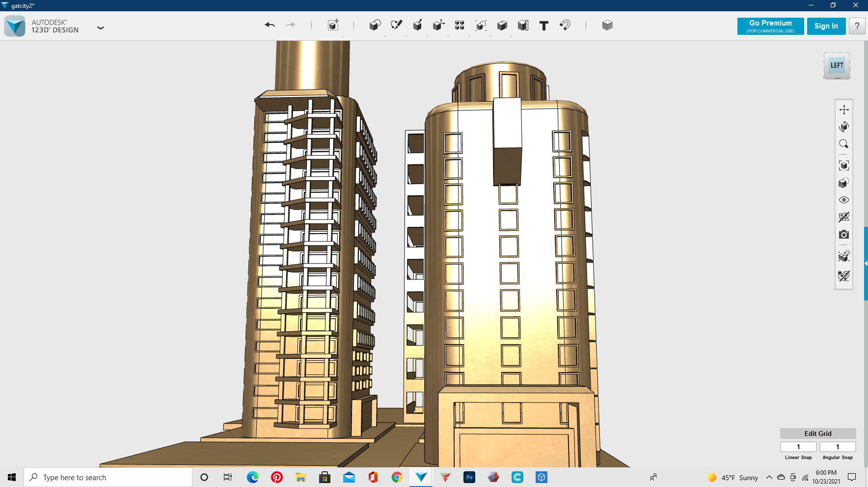Open the Materials tool
Viewport: 868px width, 487px height.
[607, 26]
